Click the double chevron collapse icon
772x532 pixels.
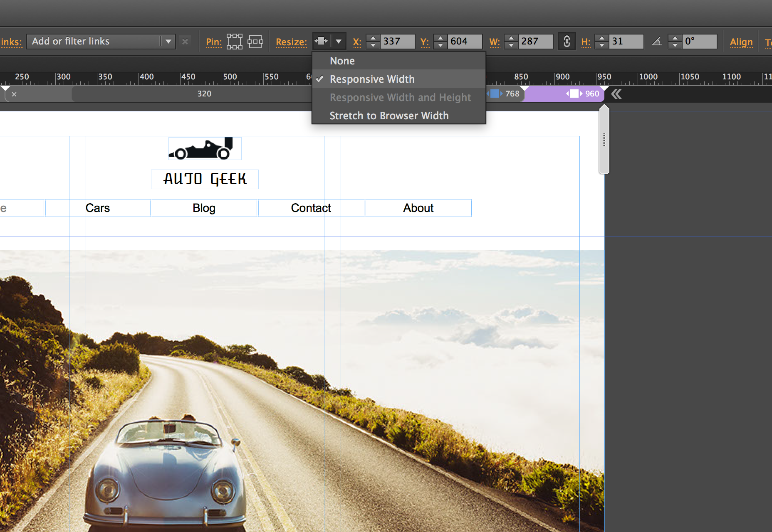[616, 94]
